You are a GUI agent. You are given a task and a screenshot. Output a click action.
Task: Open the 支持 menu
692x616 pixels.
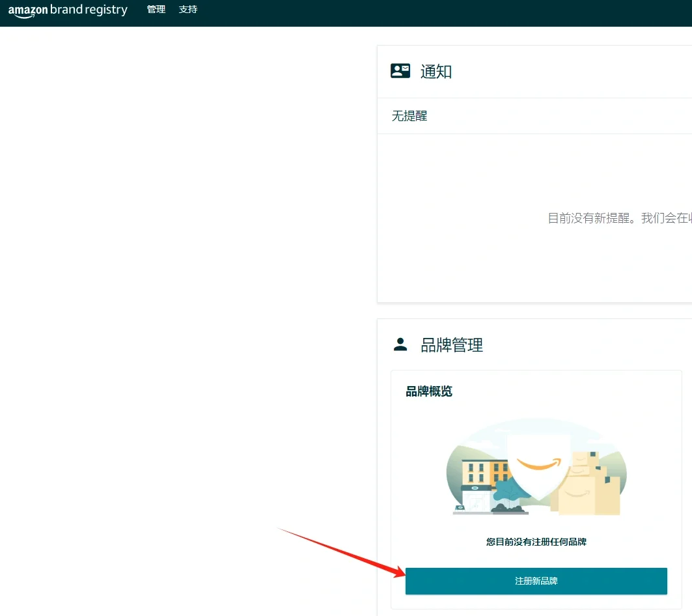(x=188, y=10)
